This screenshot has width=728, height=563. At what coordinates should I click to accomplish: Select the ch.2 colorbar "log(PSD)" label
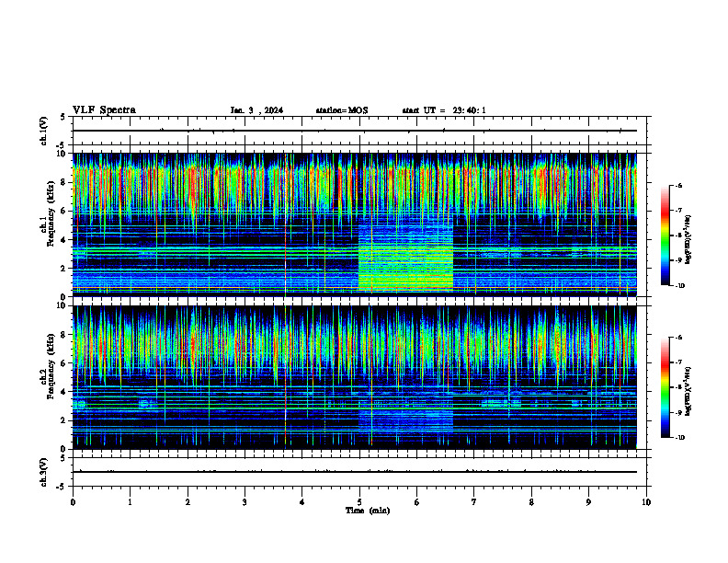688,391
